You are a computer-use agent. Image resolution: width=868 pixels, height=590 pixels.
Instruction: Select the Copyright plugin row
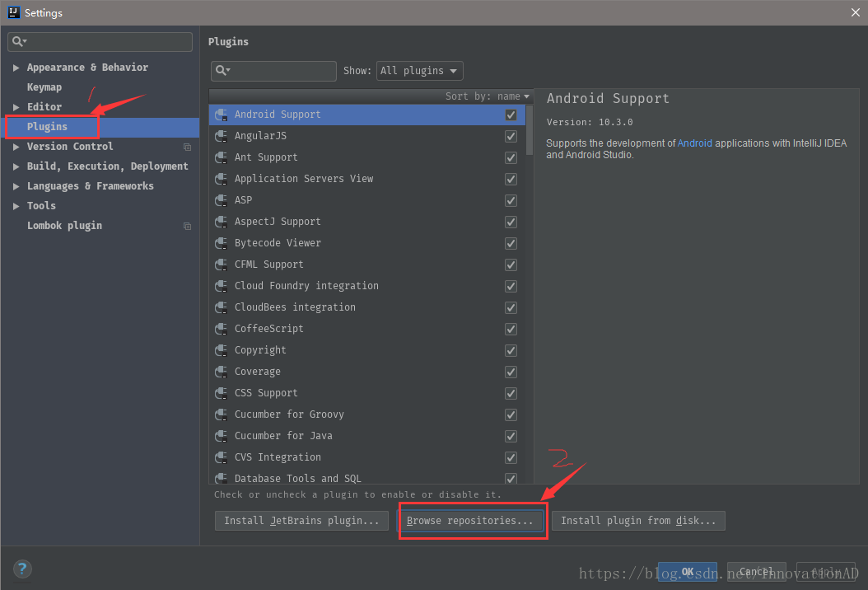point(367,350)
